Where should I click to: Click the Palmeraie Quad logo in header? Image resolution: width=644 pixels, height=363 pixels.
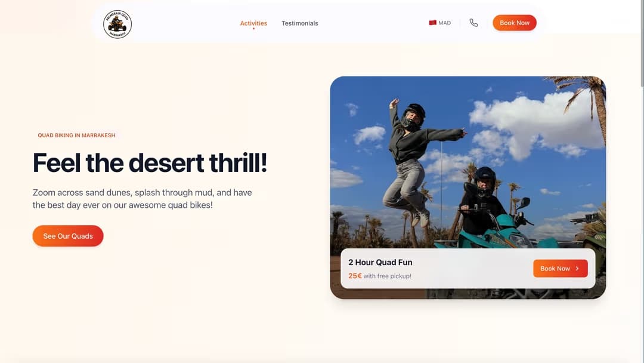tap(117, 24)
